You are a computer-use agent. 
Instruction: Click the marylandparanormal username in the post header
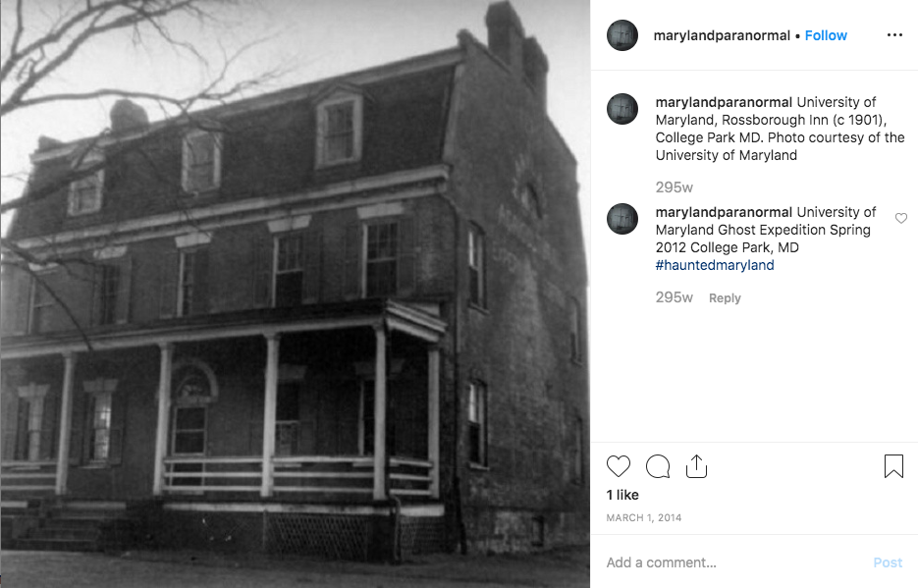click(x=722, y=35)
